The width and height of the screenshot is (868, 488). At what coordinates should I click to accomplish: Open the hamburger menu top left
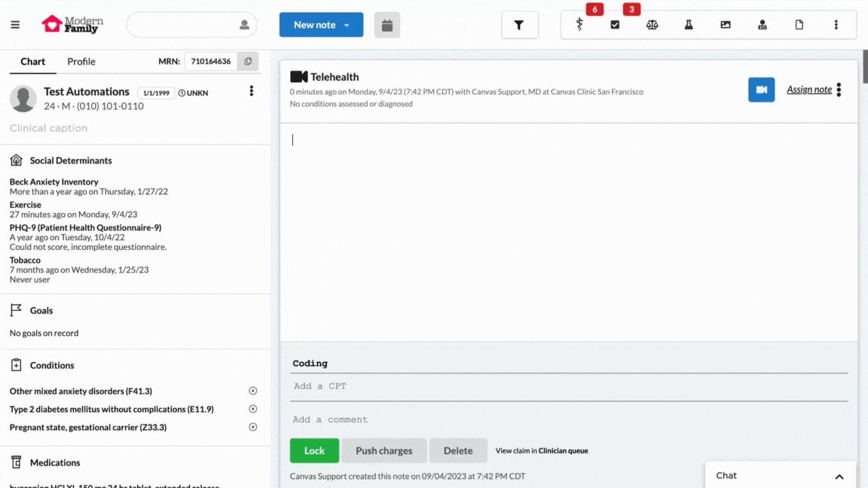point(15,24)
